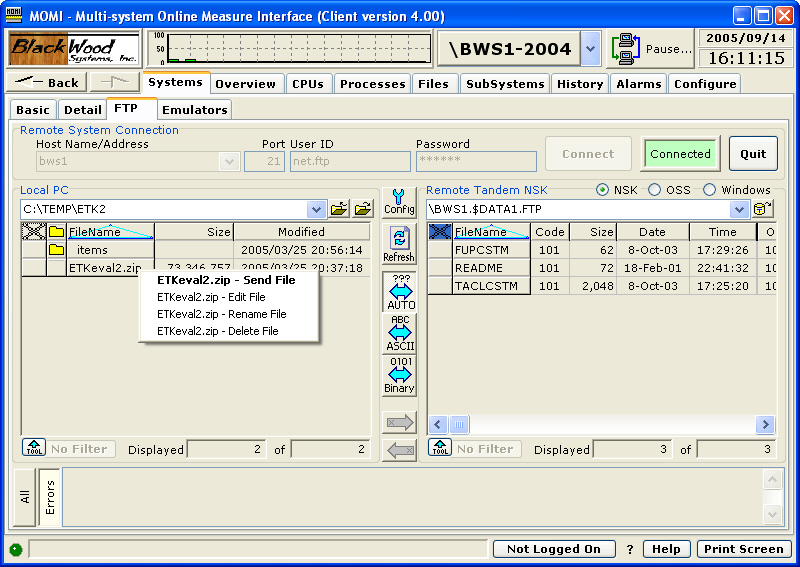Click the forward navigation arrow button
Image resolution: width=800 pixels, height=567 pixels.
[115, 82]
